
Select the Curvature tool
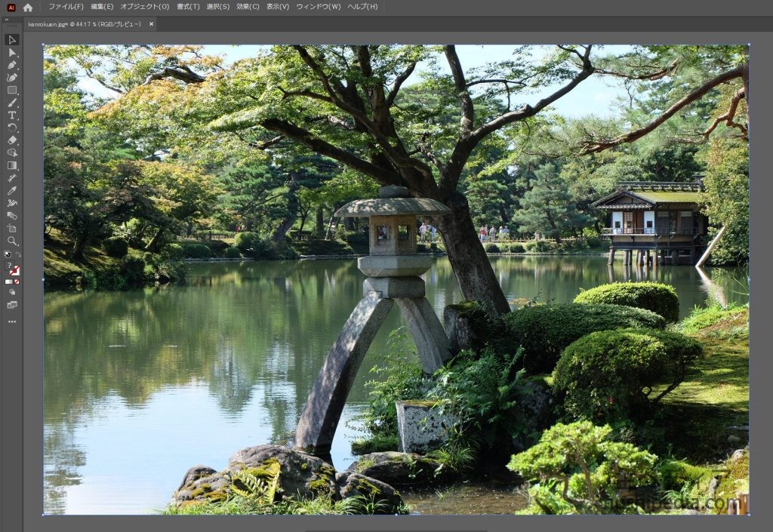tap(12, 77)
